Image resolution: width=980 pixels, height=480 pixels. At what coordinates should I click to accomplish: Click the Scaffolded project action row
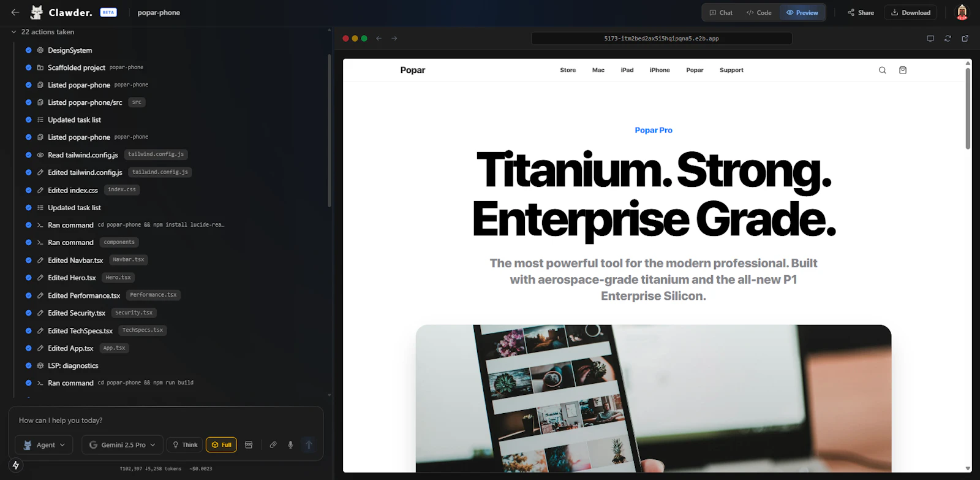pos(85,67)
